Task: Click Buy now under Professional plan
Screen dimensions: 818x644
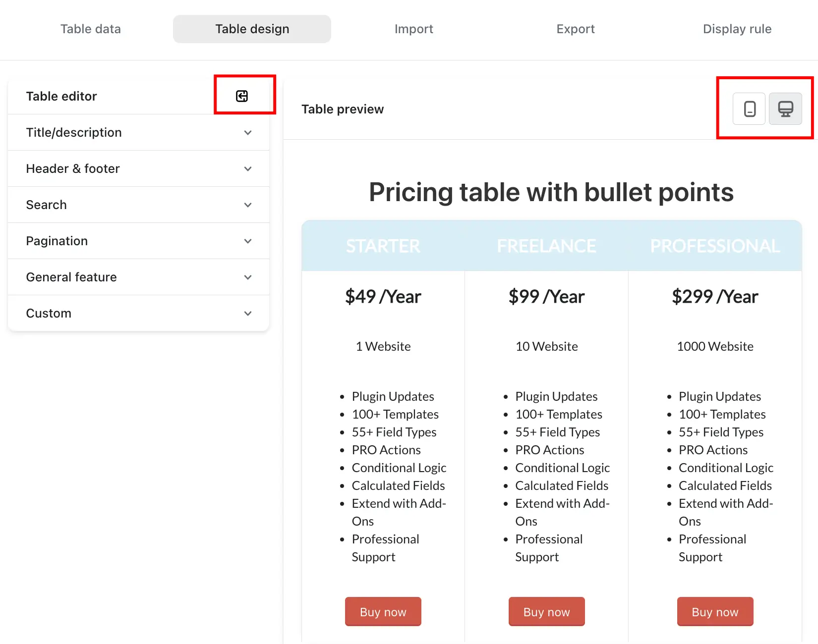Action: pyautogui.click(x=715, y=612)
